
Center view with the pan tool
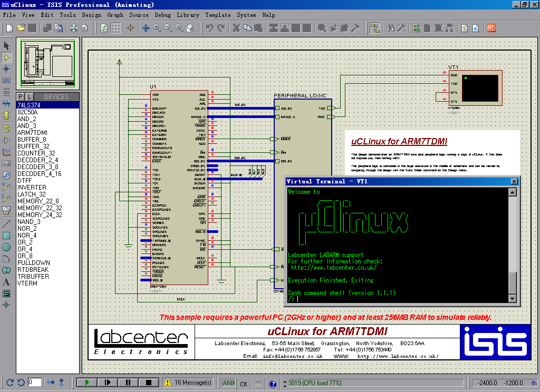146,28
